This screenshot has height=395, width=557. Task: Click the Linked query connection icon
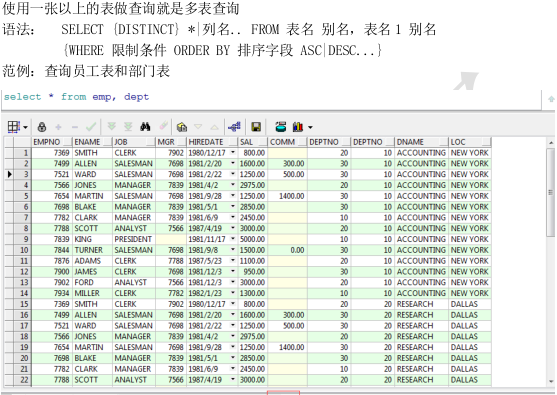[x=234, y=126]
